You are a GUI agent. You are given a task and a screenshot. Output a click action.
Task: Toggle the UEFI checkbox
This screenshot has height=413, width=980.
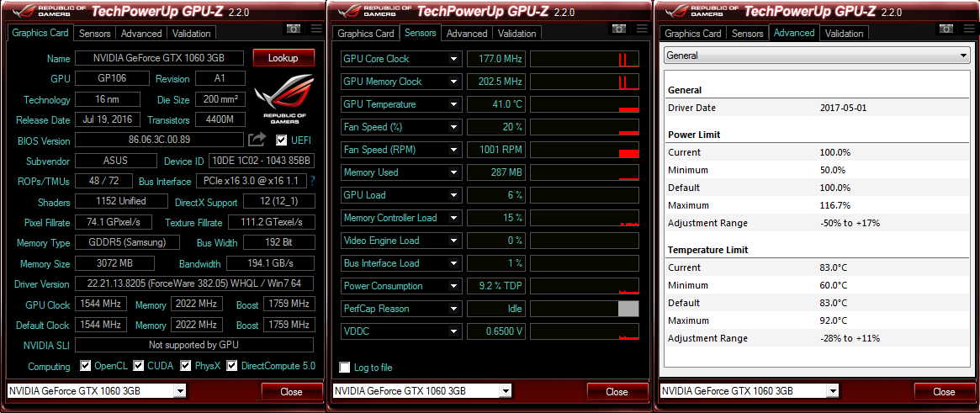click(x=281, y=140)
